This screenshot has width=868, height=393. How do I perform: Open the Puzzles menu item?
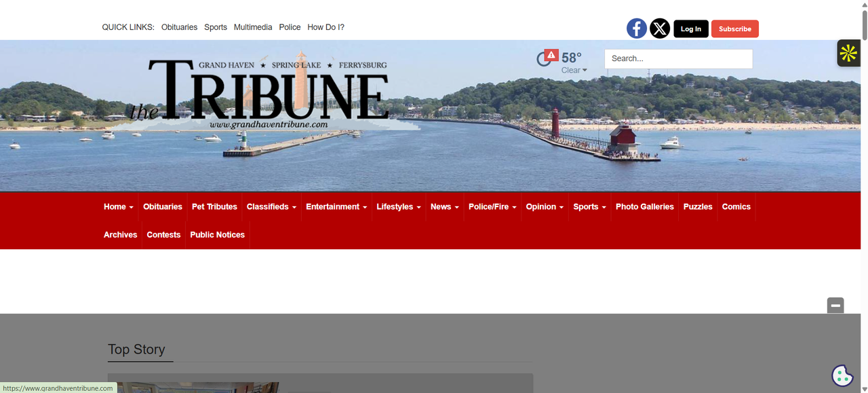tap(698, 207)
